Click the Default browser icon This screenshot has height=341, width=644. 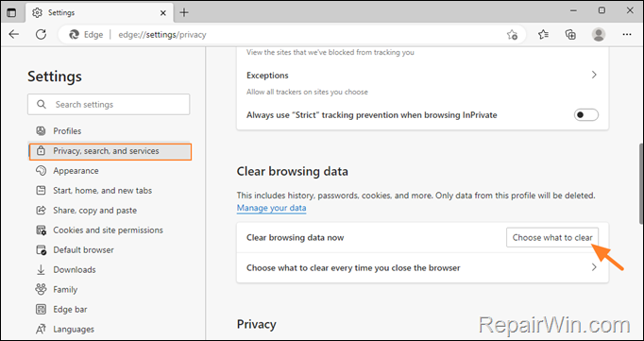pyautogui.click(x=41, y=249)
